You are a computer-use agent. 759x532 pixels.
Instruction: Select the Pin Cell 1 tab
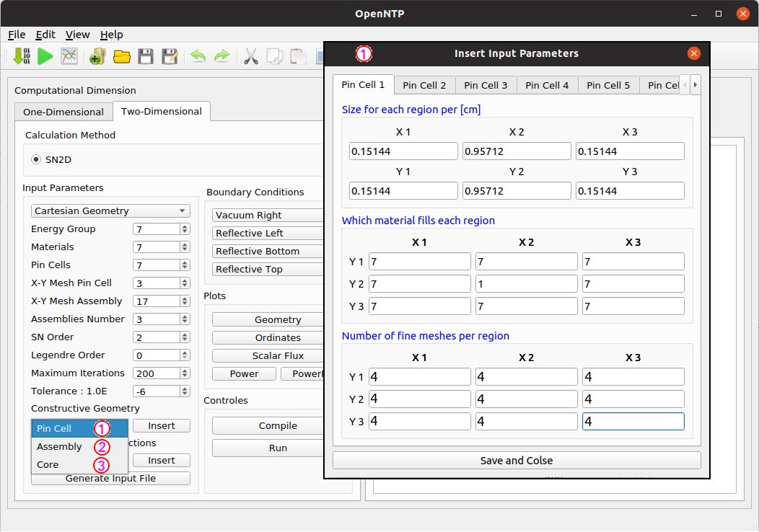pyautogui.click(x=363, y=84)
